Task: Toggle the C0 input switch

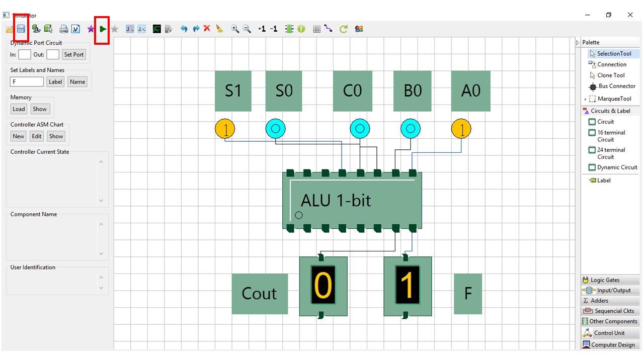Action: point(360,129)
